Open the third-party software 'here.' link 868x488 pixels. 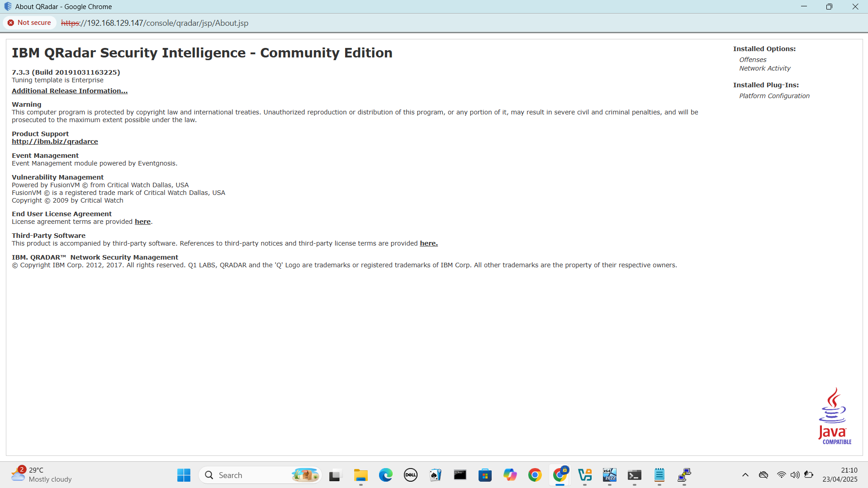(x=429, y=243)
